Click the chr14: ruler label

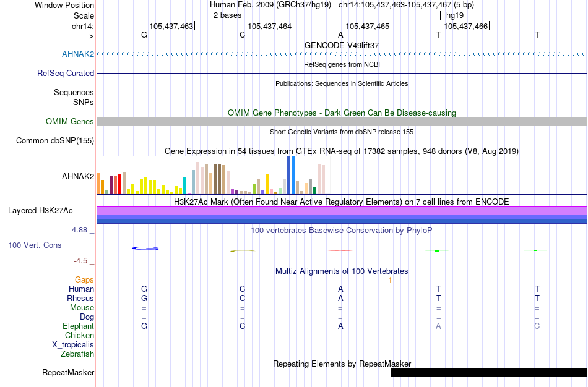[83, 26]
